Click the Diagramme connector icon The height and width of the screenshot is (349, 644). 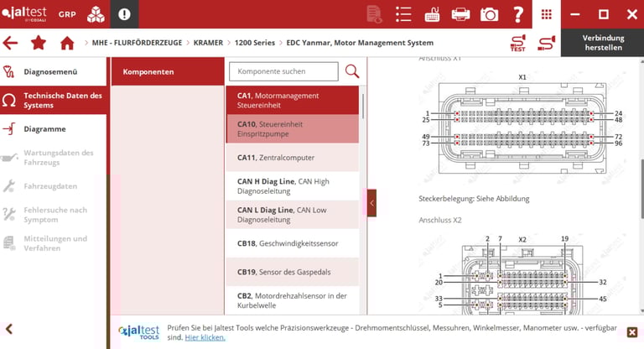pyautogui.click(x=8, y=128)
